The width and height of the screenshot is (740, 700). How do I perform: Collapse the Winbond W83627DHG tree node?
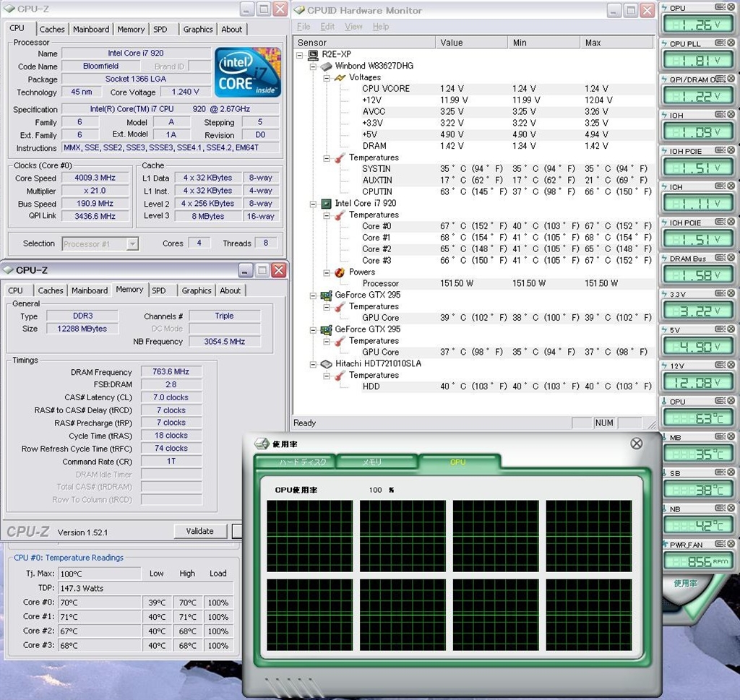pyautogui.click(x=313, y=66)
